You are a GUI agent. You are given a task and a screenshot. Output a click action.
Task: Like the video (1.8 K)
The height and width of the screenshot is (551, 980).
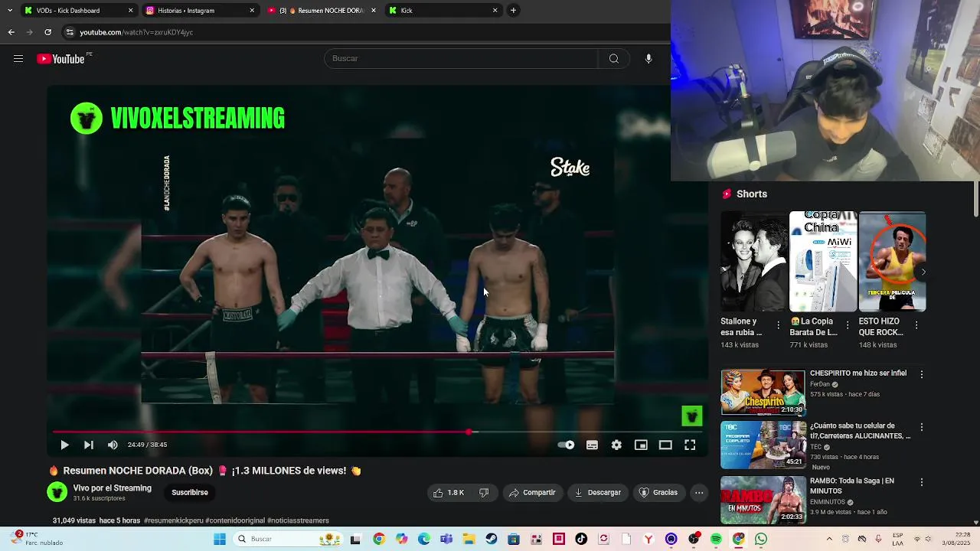click(x=449, y=493)
